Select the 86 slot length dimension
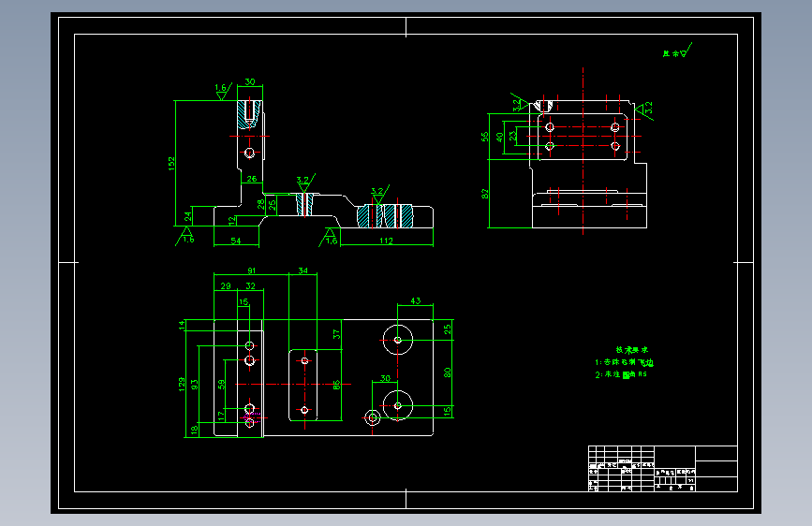812x526 pixels. [x=336, y=385]
